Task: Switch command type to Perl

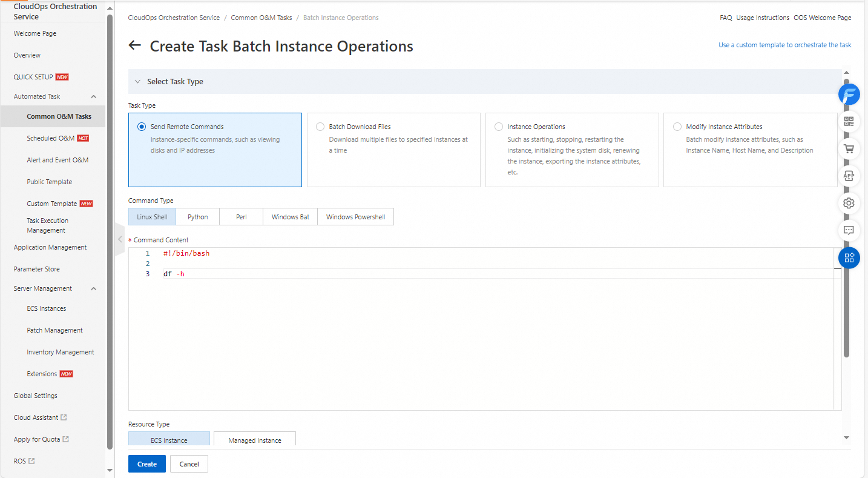Action: pos(242,217)
